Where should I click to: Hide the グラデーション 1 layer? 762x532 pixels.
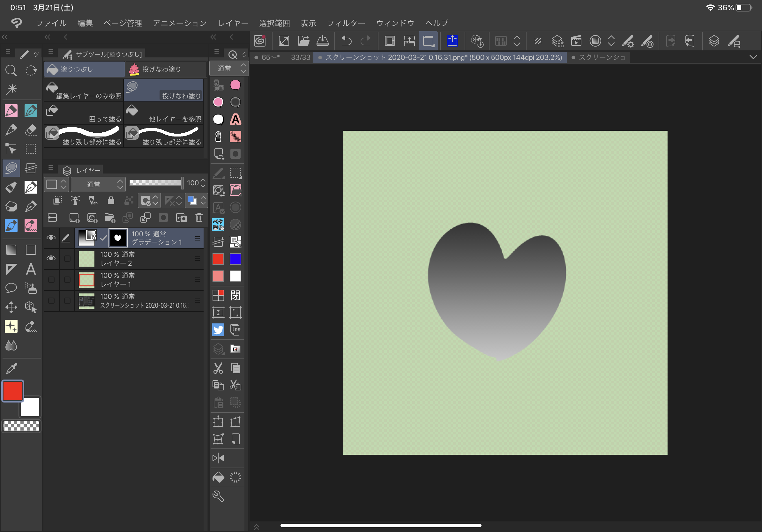(51, 238)
